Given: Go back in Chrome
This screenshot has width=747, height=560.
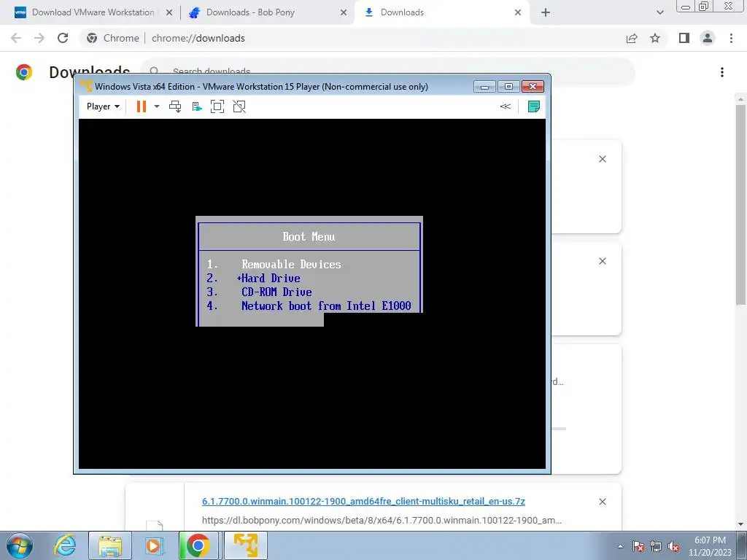Looking at the screenshot, I should (16, 38).
